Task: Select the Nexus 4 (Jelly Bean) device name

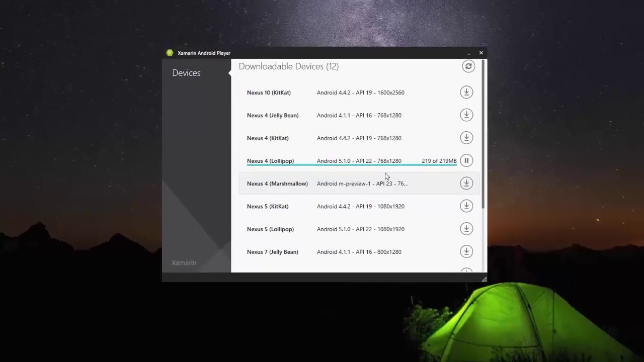Action: pyautogui.click(x=273, y=115)
